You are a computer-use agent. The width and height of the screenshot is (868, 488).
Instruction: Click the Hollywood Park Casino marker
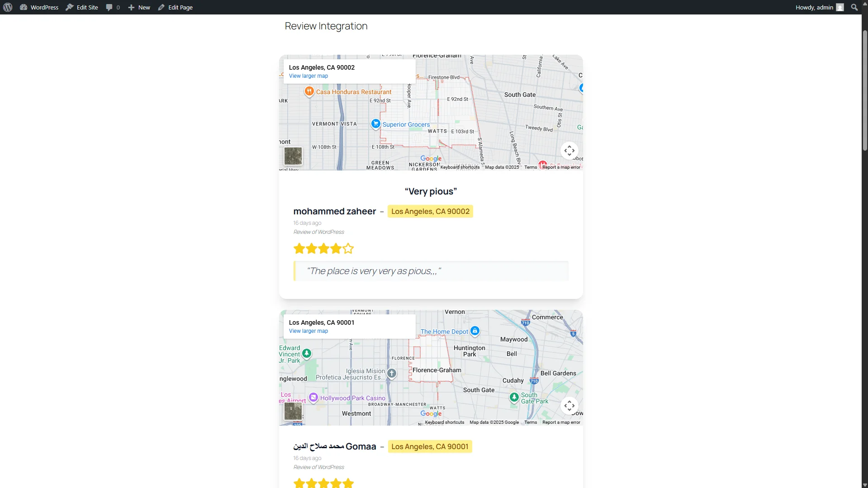313,398
